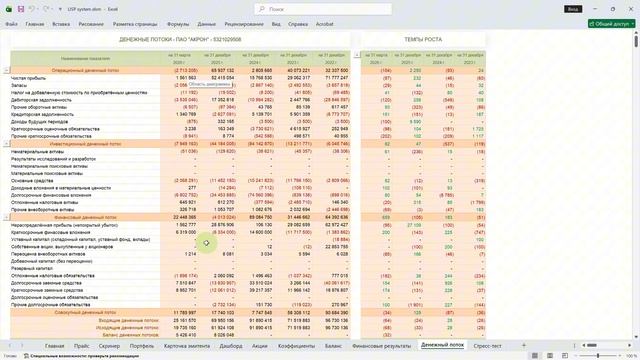Switch to Normal view icon
The height and width of the screenshot is (360, 640).
click(535, 356)
